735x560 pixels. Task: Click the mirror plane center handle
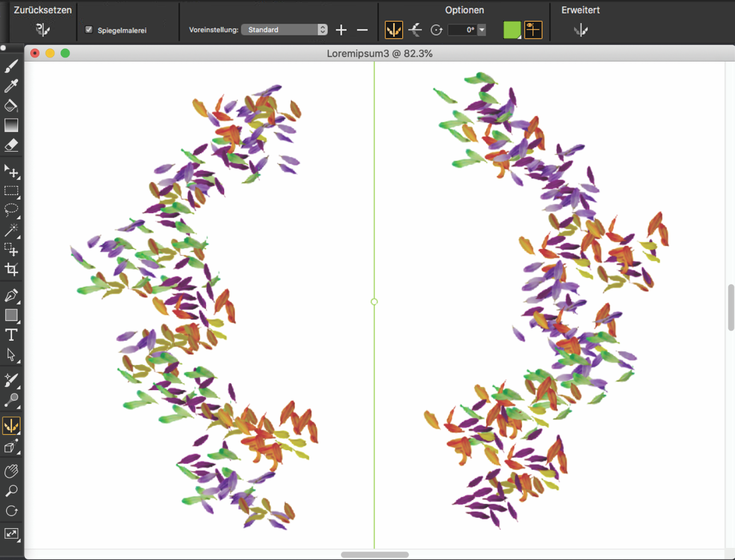click(x=374, y=302)
